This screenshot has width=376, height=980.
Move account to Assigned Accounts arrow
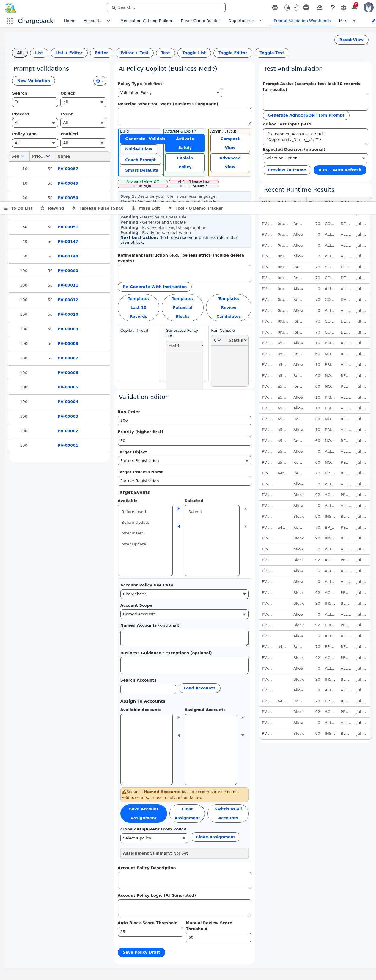pyautogui.click(x=178, y=717)
